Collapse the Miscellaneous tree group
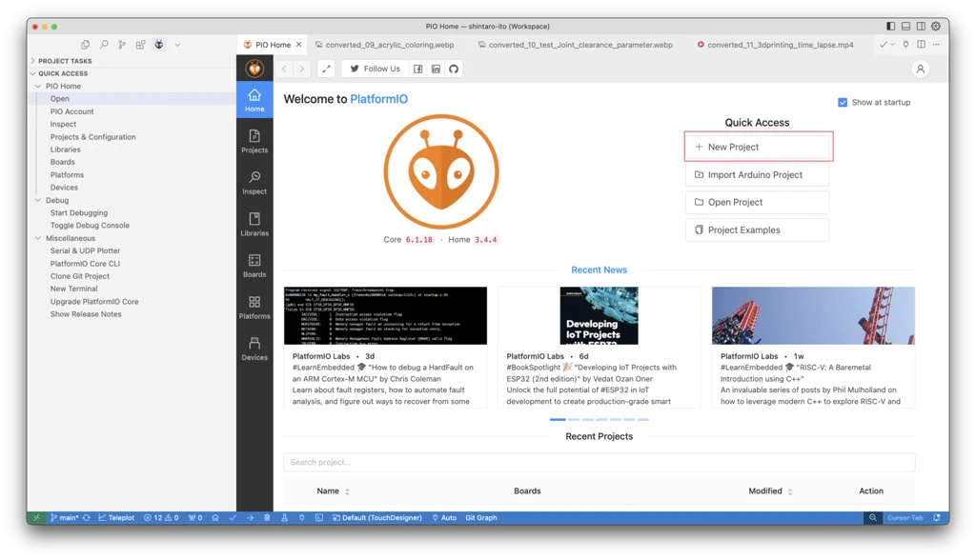Image resolution: width=976 pixels, height=560 pixels. 38,238
